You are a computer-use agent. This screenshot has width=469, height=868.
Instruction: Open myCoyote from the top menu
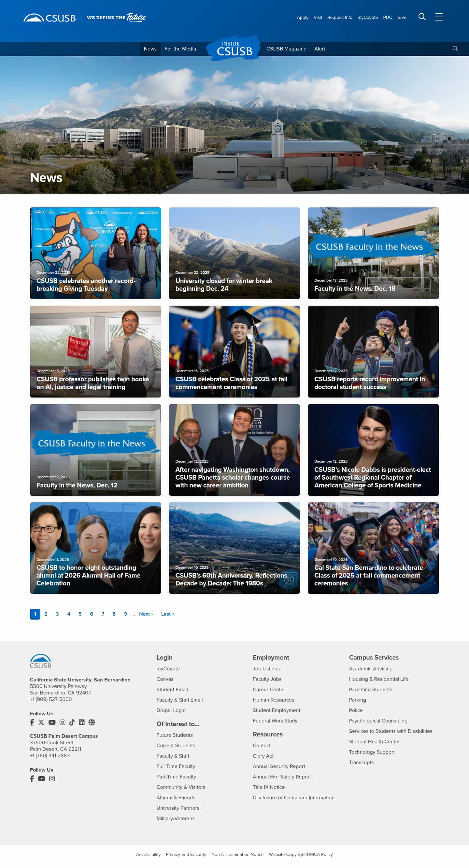coord(367,17)
